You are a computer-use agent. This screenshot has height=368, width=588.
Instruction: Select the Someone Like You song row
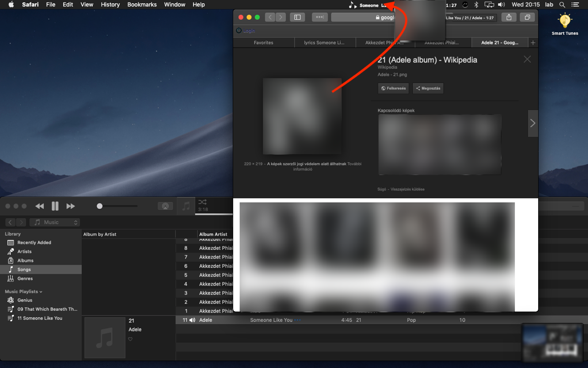click(382, 320)
